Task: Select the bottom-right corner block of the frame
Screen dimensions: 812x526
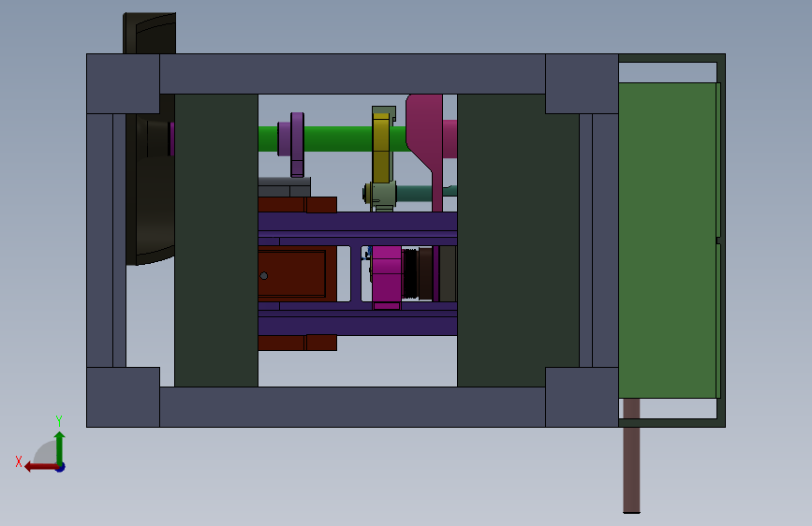Action: (x=582, y=397)
